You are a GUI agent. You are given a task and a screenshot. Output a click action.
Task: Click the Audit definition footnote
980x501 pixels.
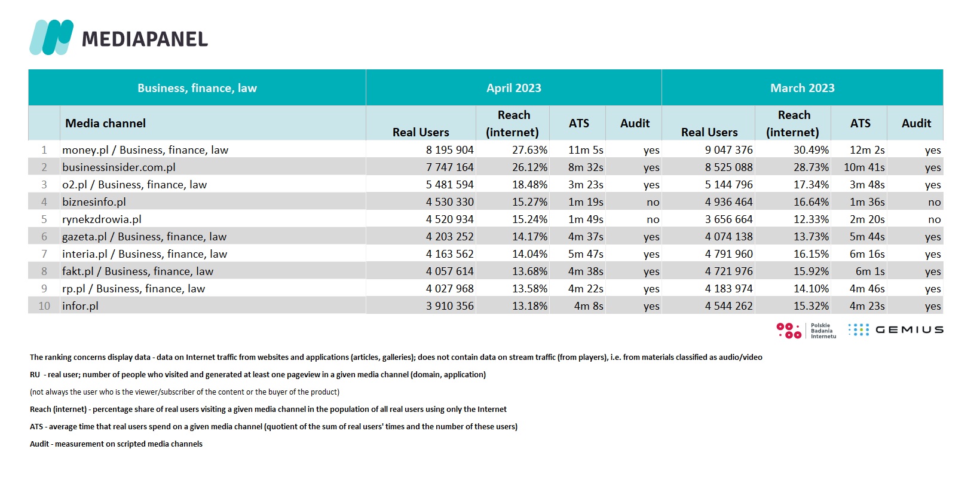(x=116, y=444)
